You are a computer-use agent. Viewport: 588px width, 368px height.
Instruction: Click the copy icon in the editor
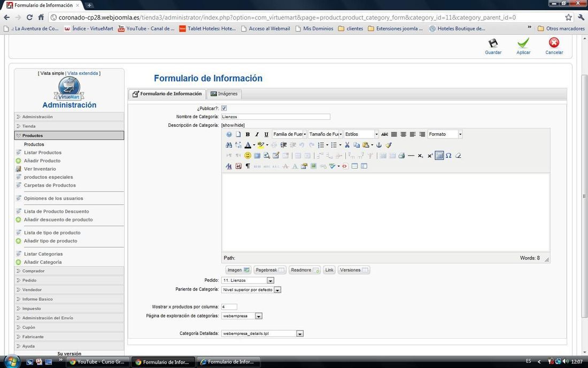[x=356, y=145]
